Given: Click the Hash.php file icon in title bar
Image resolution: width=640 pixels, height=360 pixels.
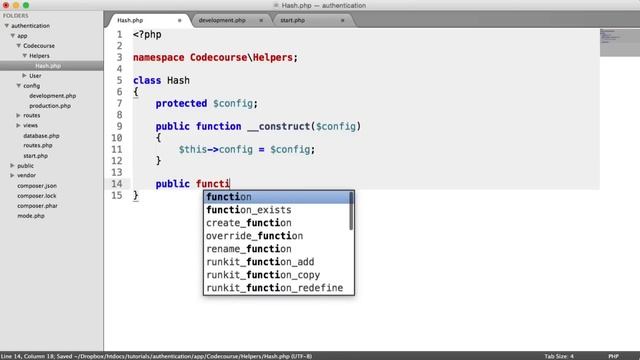Looking at the screenshot, I should [x=276, y=5].
